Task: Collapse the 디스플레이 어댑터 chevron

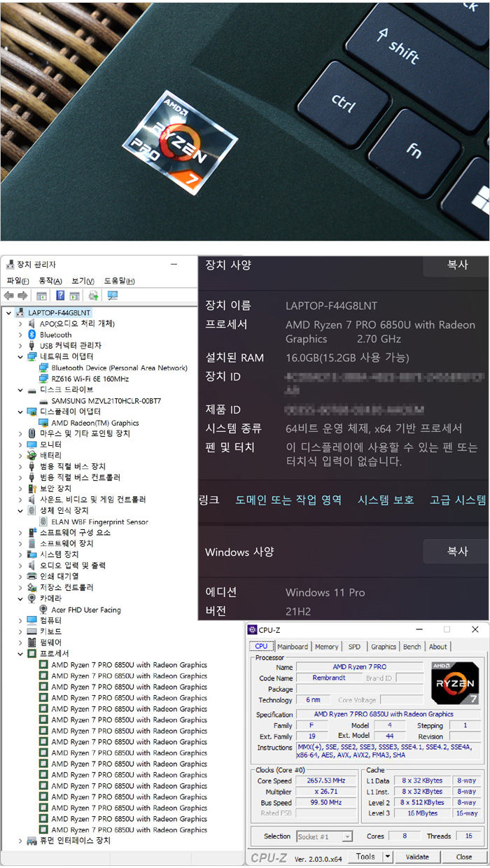Action: [x=21, y=412]
